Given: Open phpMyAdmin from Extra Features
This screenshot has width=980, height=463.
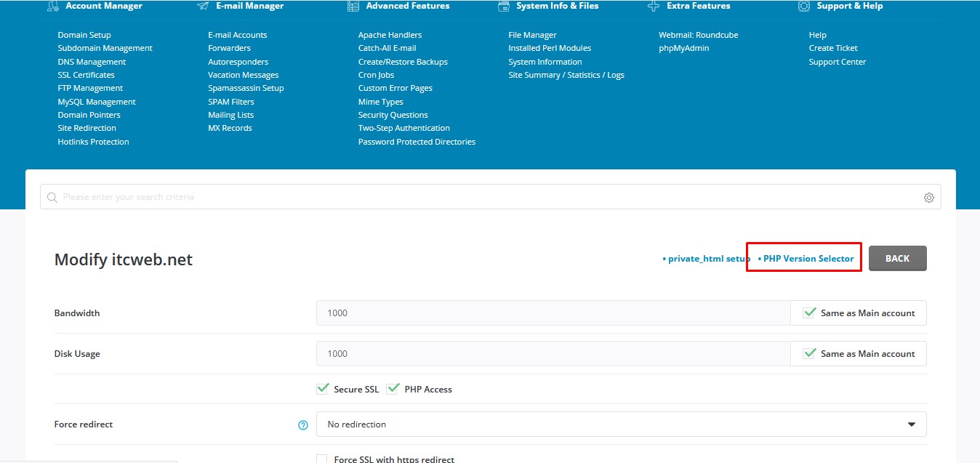Looking at the screenshot, I should pos(683,48).
